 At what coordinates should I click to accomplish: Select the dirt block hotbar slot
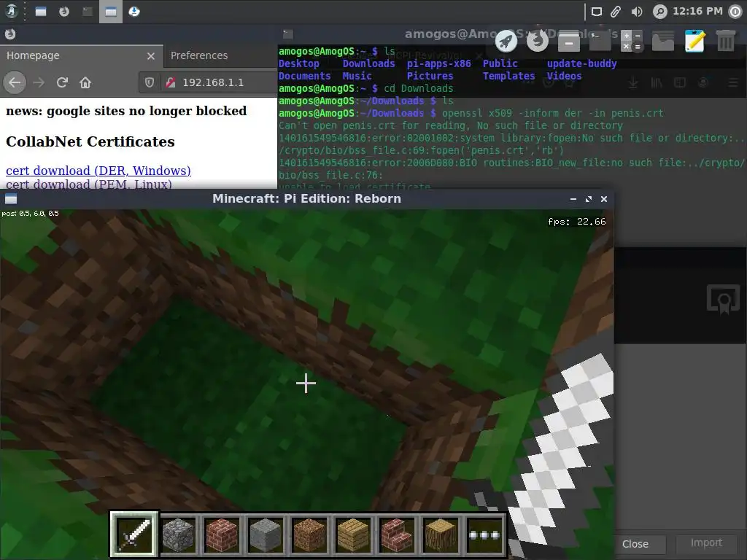[x=309, y=534]
